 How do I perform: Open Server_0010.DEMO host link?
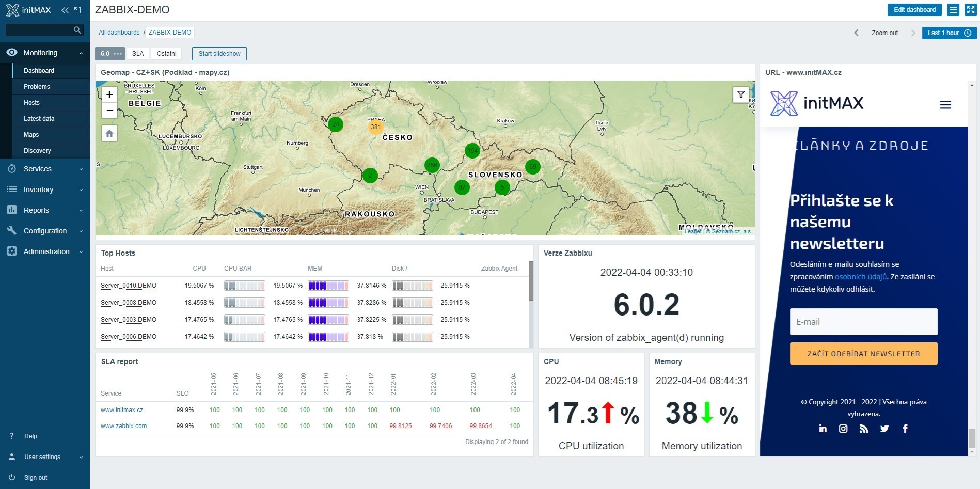[x=129, y=286]
